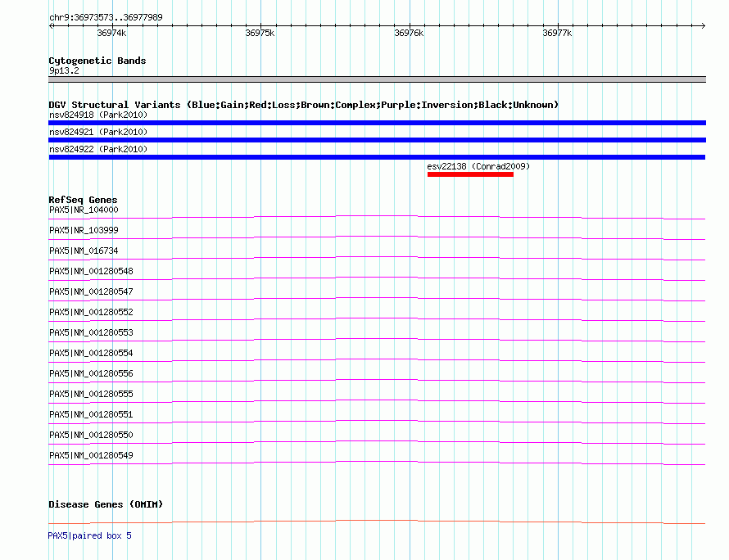
Task: Click the 36976k ruler tick label
Action: click(409, 33)
